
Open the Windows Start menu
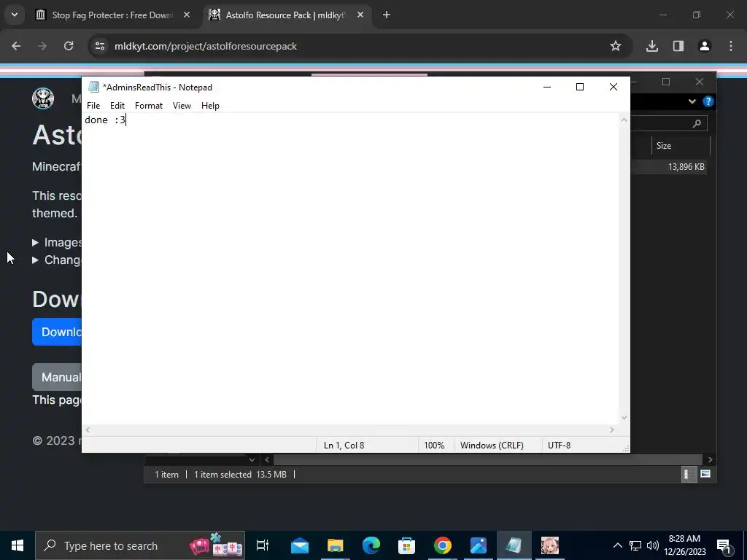pyautogui.click(x=18, y=545)
